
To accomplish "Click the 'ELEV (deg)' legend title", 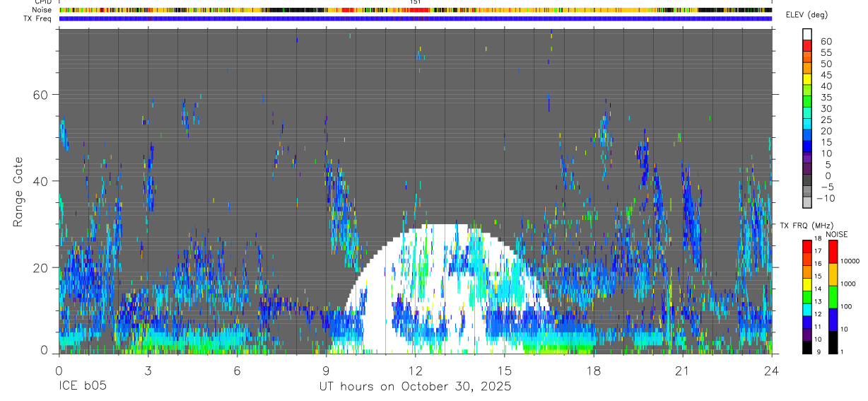I will tap(807, 15).
